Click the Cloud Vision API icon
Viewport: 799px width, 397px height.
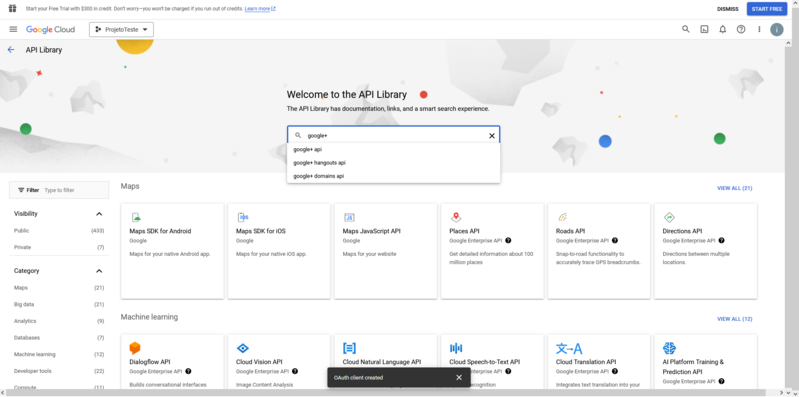click(243, 349)
